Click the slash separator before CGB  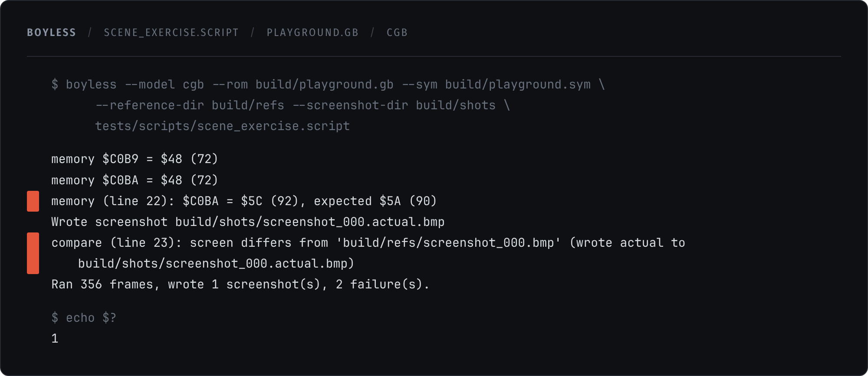point(372,33)
